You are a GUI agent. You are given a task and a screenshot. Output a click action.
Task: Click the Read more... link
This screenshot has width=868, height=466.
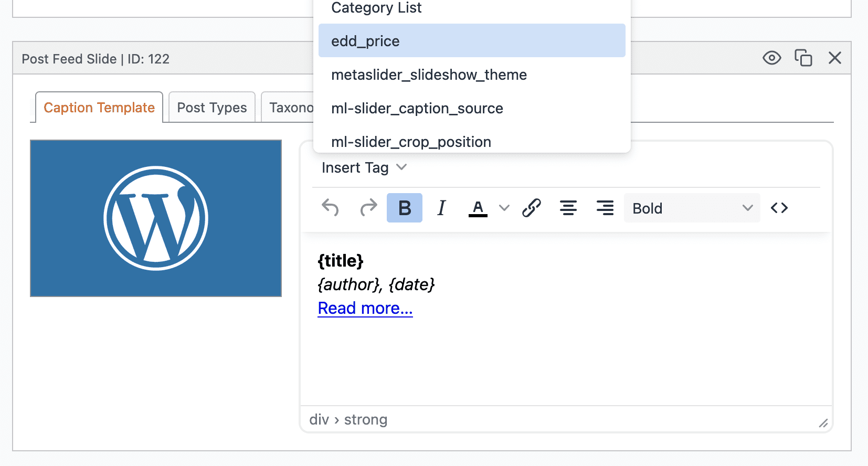point(365,308)
